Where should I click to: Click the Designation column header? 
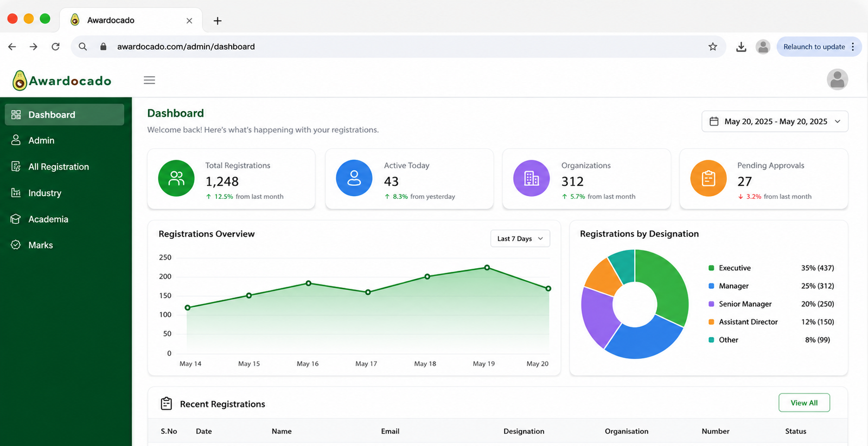pyautogui.click(x=524, y=431)
